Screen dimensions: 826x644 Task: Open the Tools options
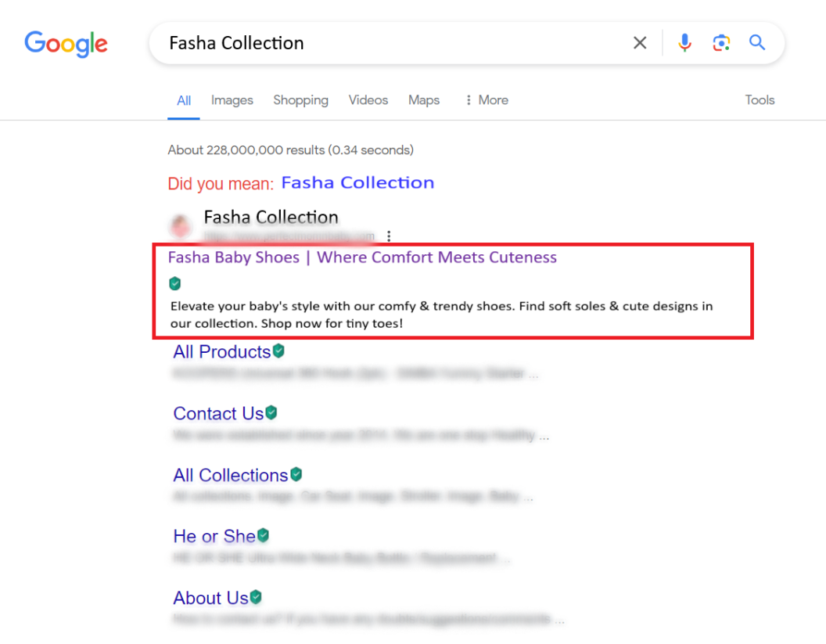[759, 100]
